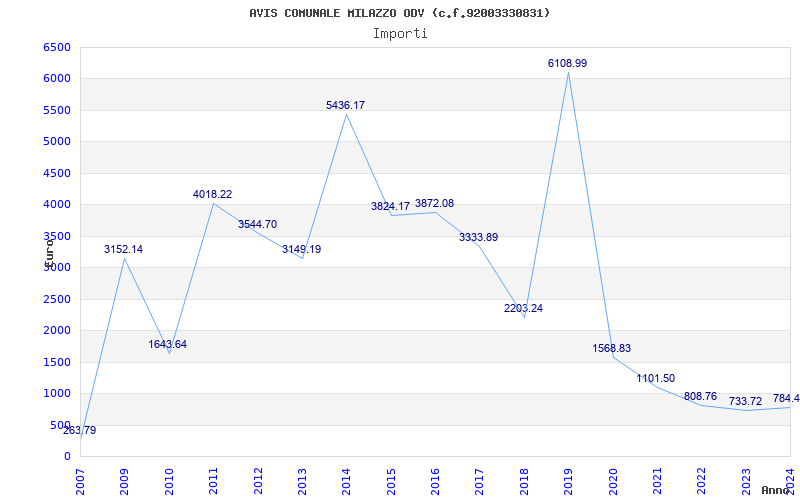Select the 2022 year on the x-axis

(x=702, y=481)
